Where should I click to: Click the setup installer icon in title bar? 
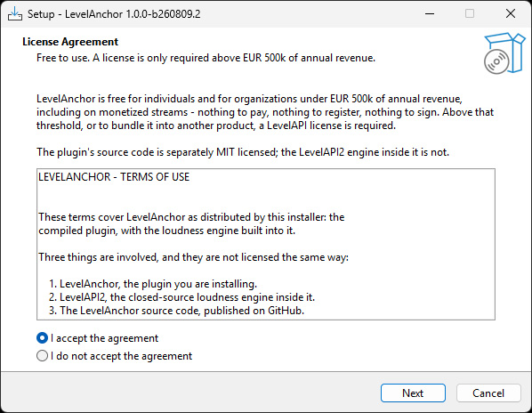click(x=14, y=13)
